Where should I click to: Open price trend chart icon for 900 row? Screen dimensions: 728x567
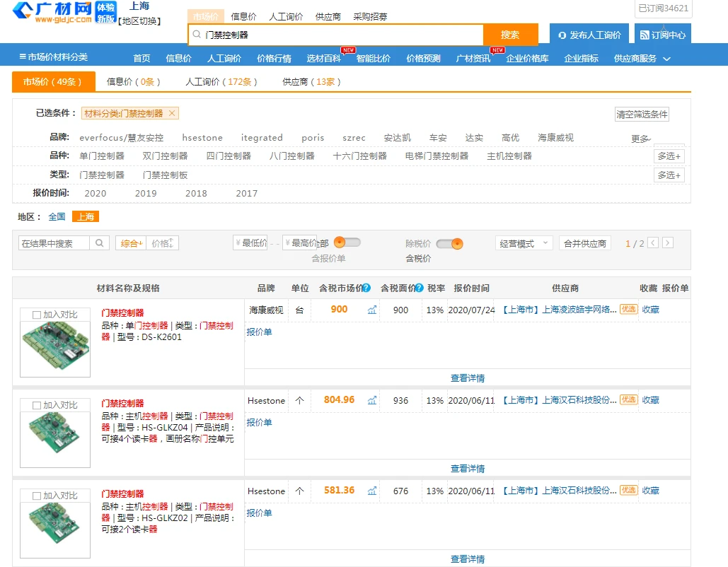tap(372, 310)
